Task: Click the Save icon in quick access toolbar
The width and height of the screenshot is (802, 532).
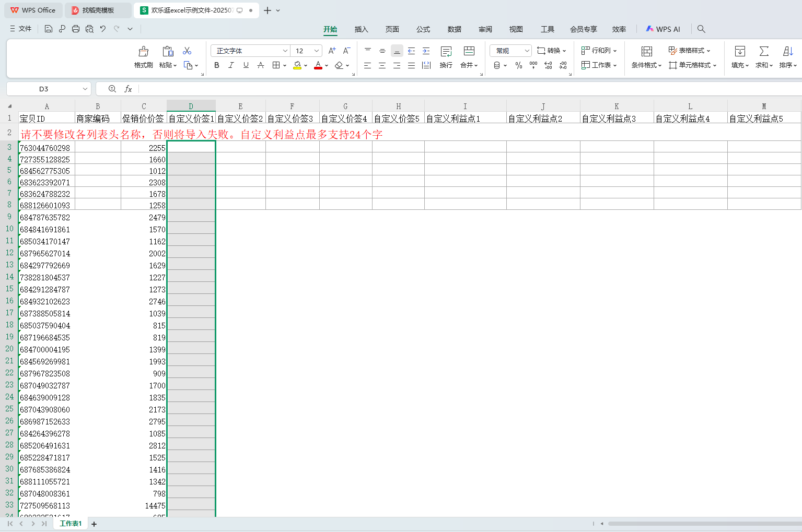Action: [x=49, y=29]
